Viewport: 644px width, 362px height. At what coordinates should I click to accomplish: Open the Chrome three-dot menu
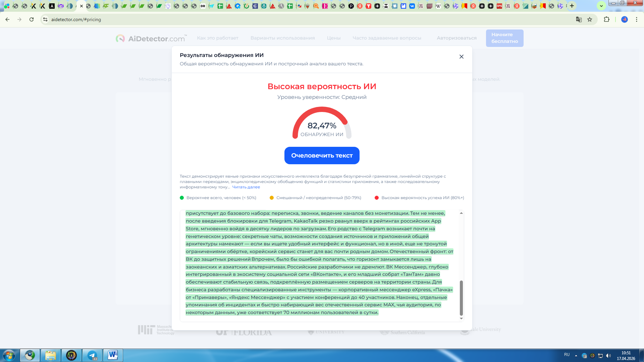(637, 19)
